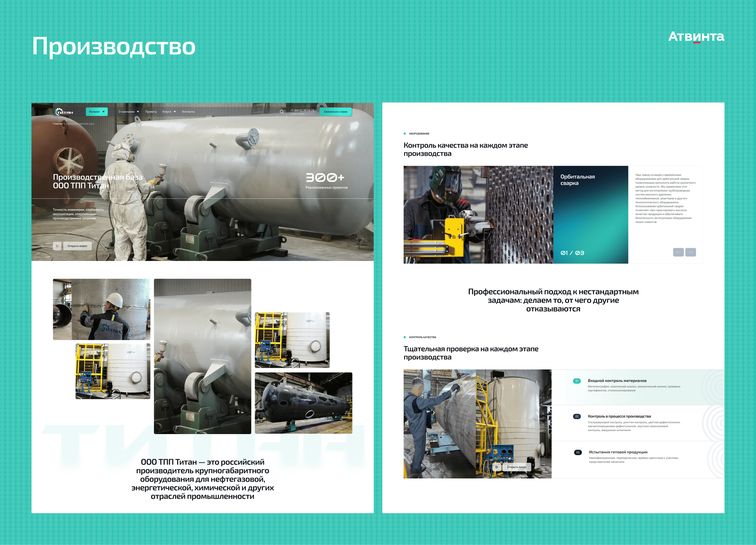Expand the Каталог dropdown button

point(97,112)
